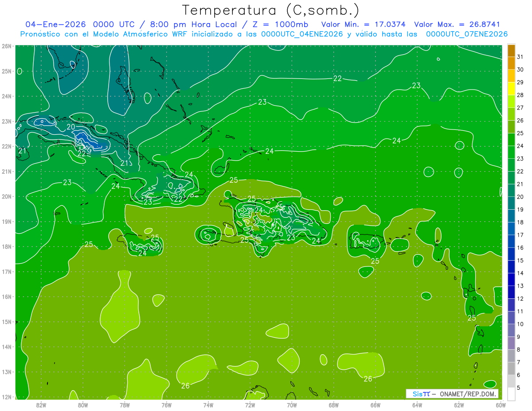Click the title "Temperatura (C,somb.)"
This screenshot has height=411, width=532.
[270, 10]
